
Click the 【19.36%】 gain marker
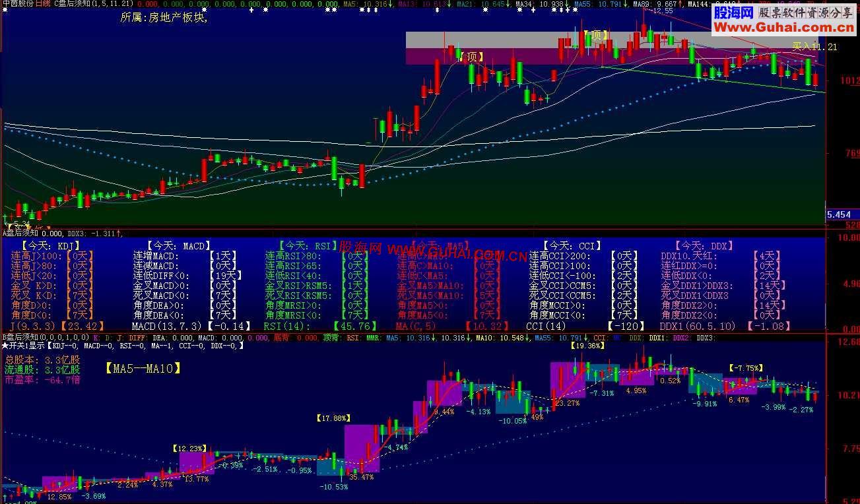pos(587,346)
